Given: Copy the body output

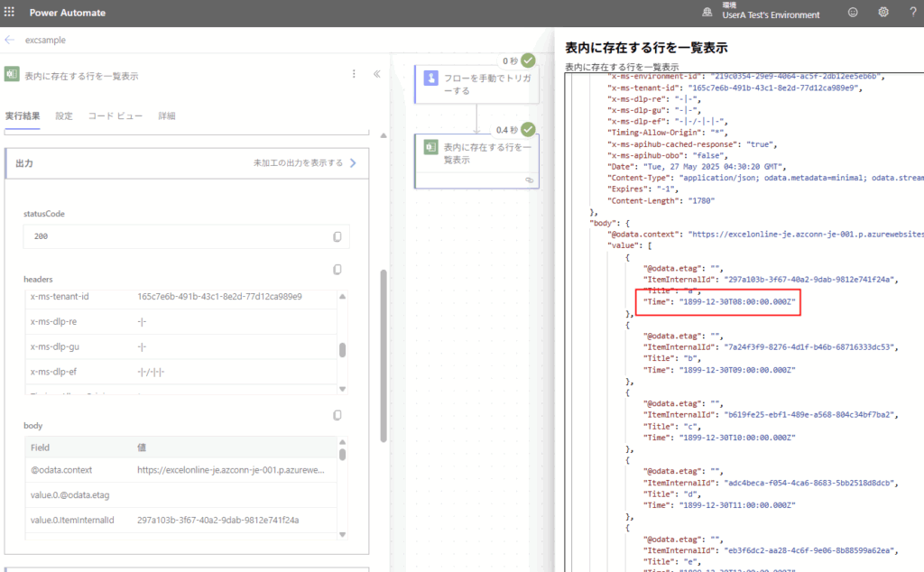Looking at the screenshot, I should [x=337, y=415].
